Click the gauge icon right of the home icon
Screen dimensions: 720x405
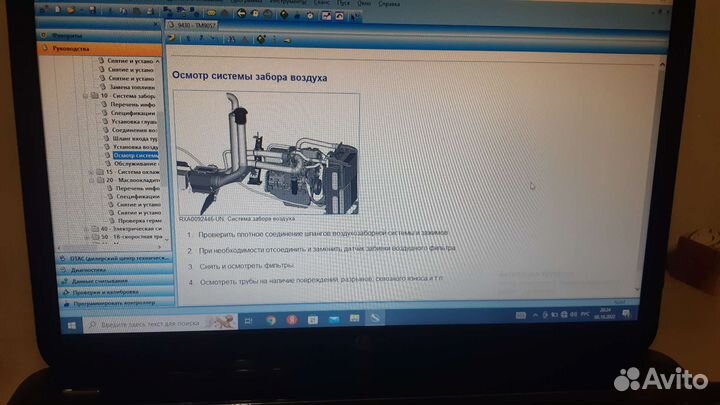[268, 14]
